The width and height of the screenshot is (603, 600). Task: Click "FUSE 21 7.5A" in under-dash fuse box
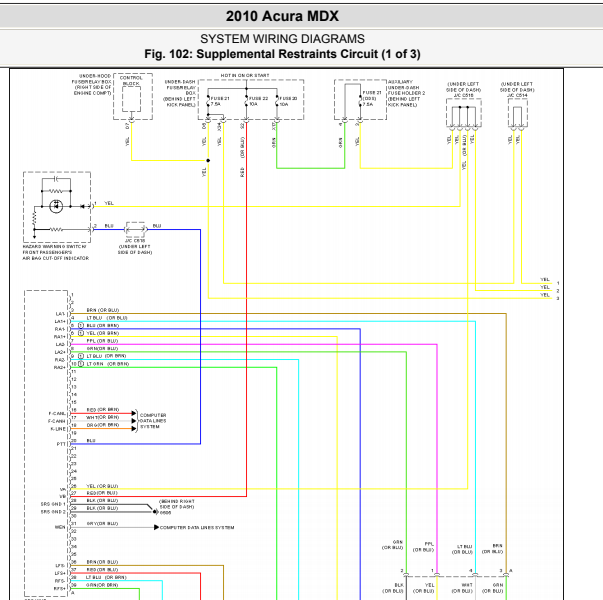(220, 101)
